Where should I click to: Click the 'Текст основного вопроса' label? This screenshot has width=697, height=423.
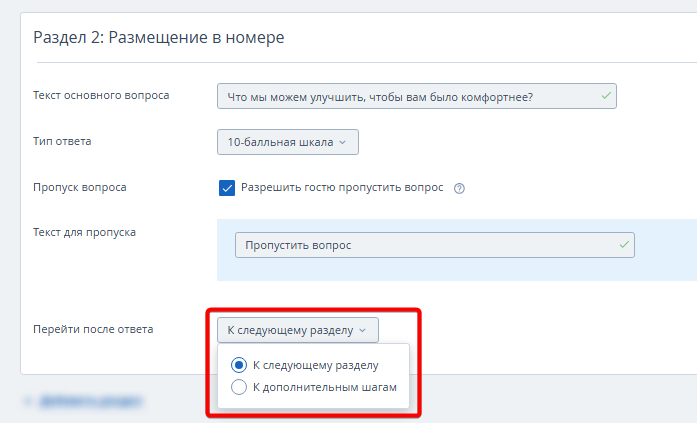(x=101, y=96)
